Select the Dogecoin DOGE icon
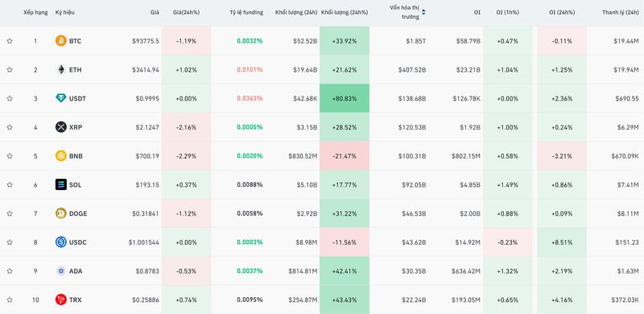Viewport: 644px width, 314px height. [61, 213]
